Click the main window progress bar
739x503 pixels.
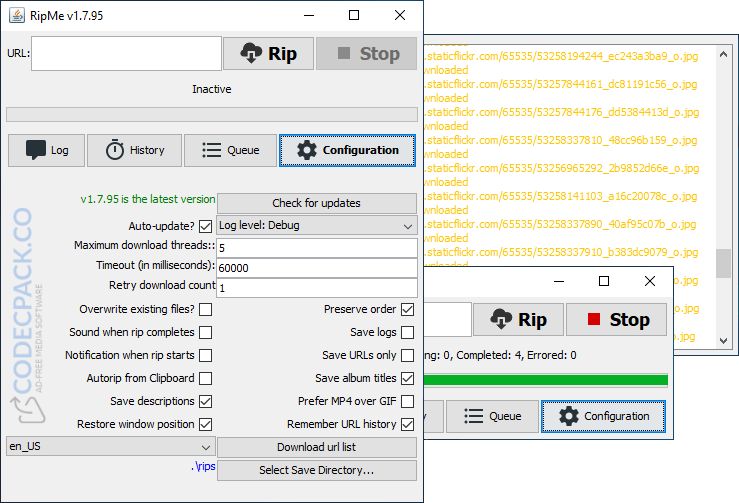click(212, 115)
